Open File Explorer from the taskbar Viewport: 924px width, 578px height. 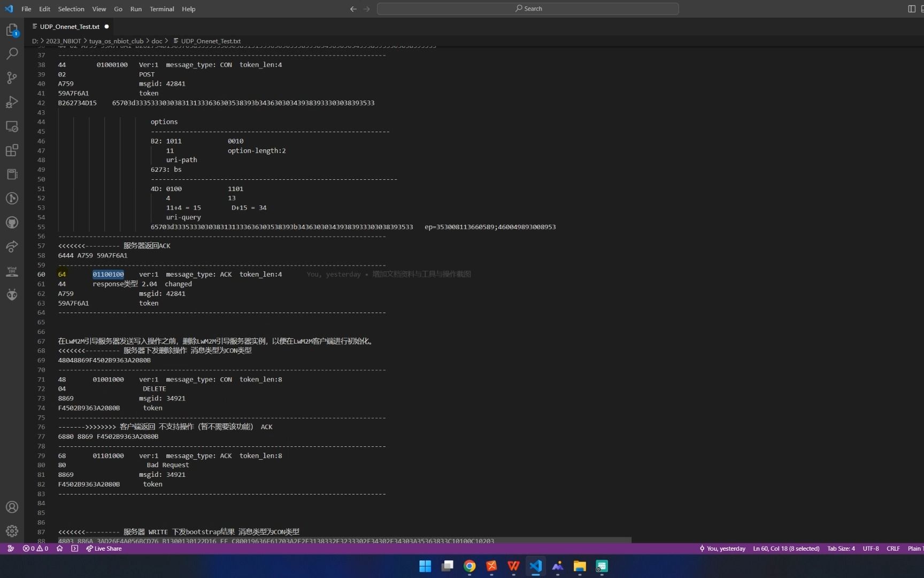[580, 566]
